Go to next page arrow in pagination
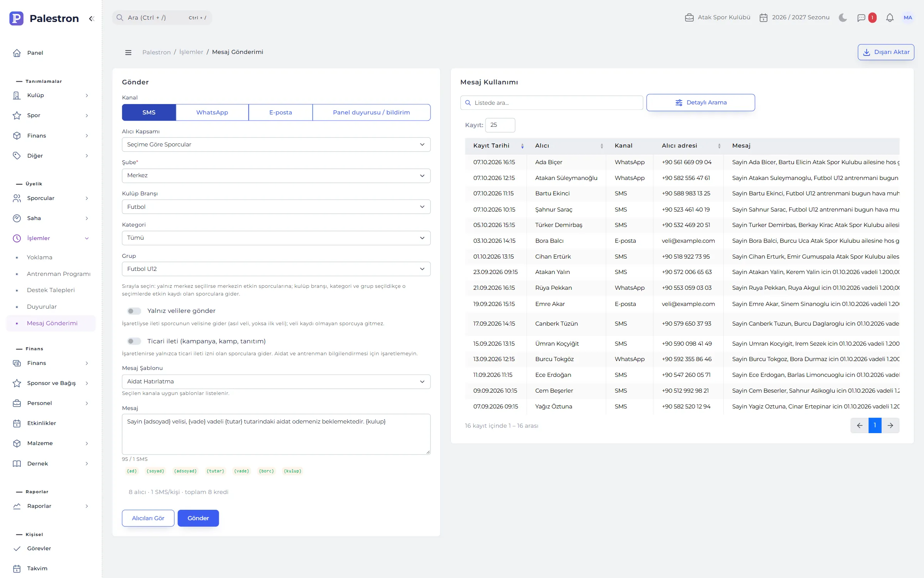The image size is (924, 578). click(891, 425)
